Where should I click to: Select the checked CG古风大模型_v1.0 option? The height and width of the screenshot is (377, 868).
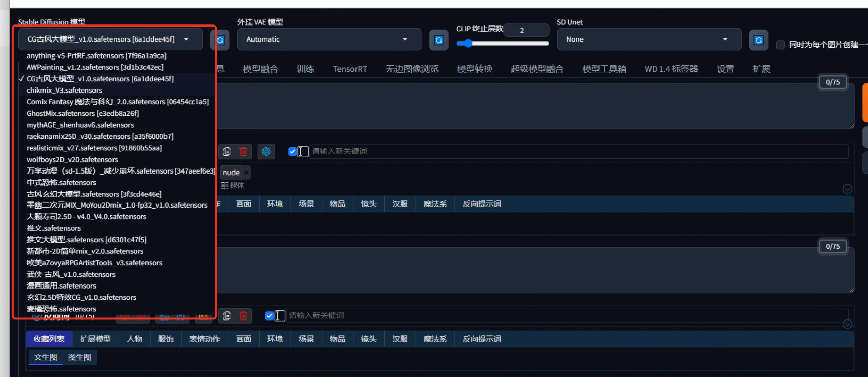[x=117, y=79]
